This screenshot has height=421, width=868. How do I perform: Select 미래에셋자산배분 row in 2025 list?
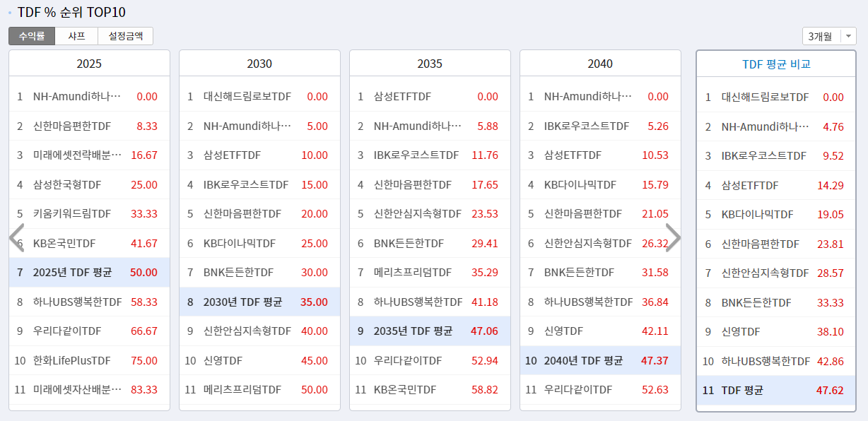[x=89, y=389]
